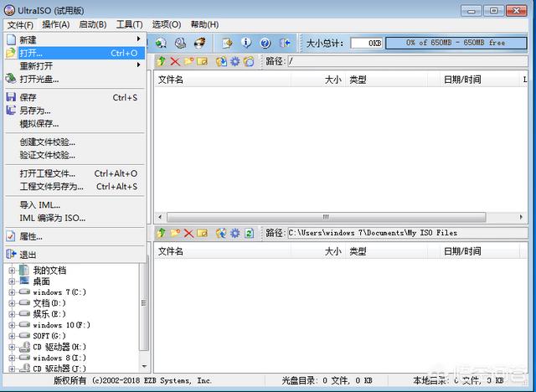Choose 新建 in the File menu
This screenshot has width=536, height=392.
pos(75,40)
